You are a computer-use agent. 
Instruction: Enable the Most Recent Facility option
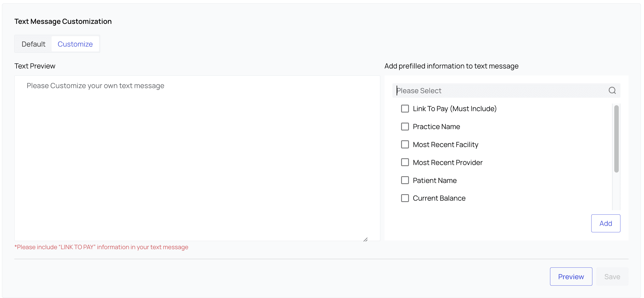[405, 145]
